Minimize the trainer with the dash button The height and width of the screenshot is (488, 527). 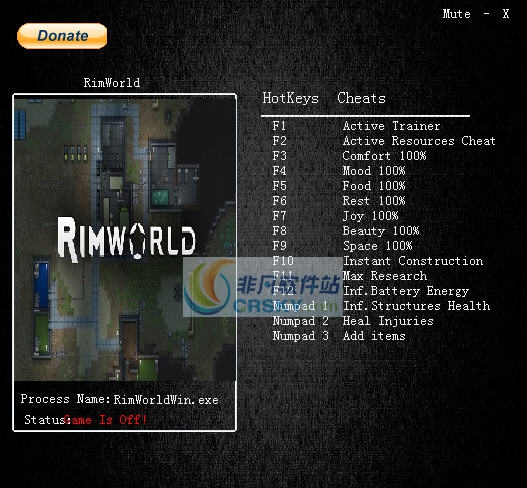(486, 14)
